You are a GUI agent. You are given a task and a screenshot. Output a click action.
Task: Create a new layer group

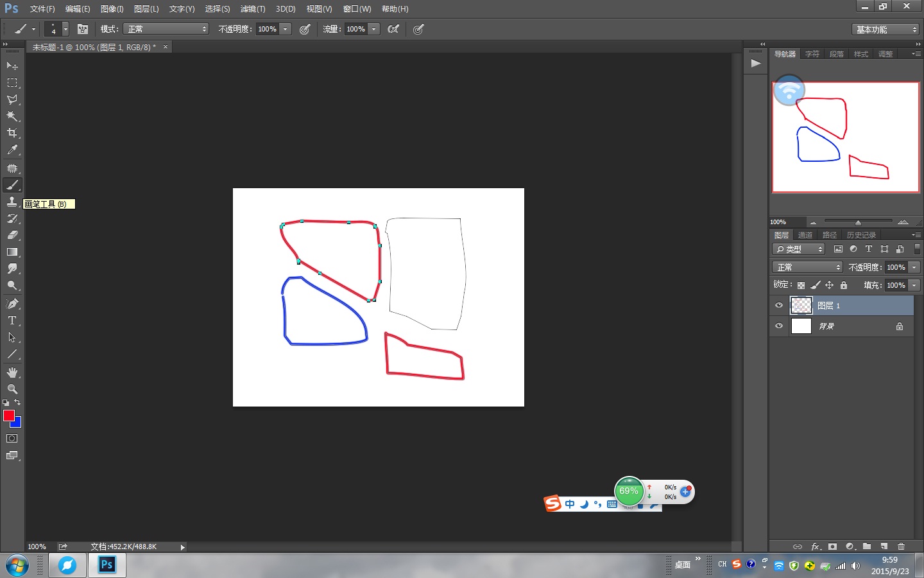[x=867, y=547]
